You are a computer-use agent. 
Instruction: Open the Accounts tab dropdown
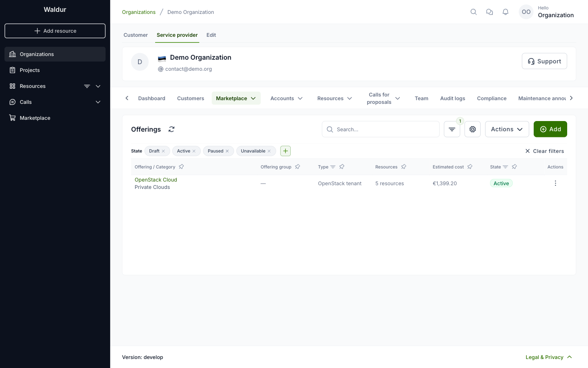pyautogui.click(x=287, y=98)
